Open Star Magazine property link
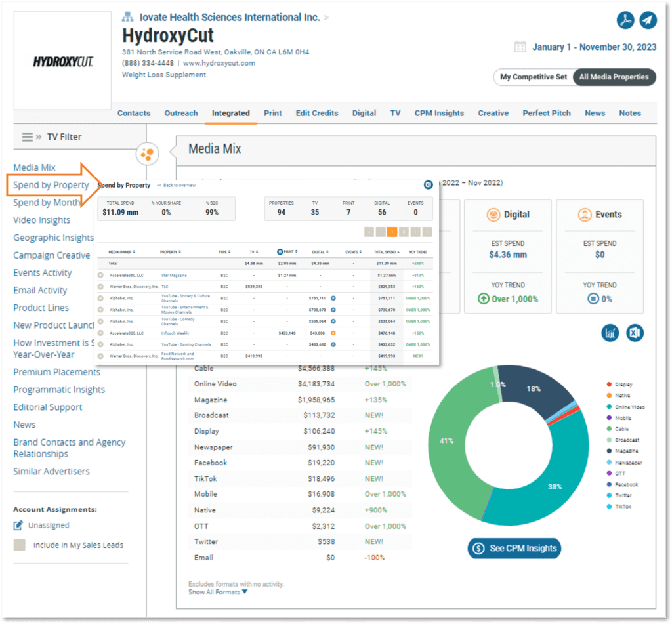Viewport: 672px width, 624px height. click(173, 275)
